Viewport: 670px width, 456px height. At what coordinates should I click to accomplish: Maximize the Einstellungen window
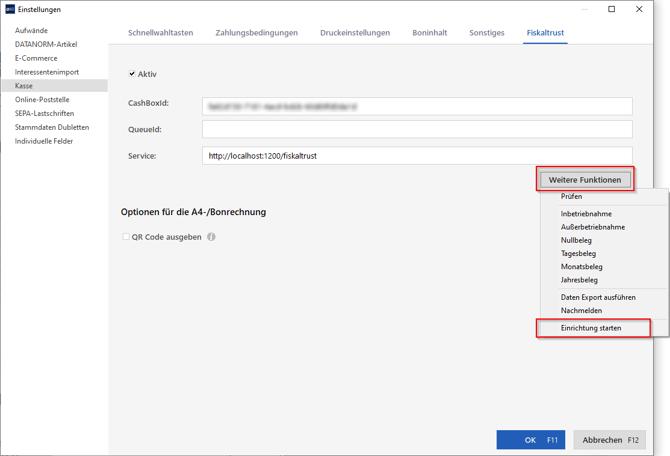(x=611, y=9)
